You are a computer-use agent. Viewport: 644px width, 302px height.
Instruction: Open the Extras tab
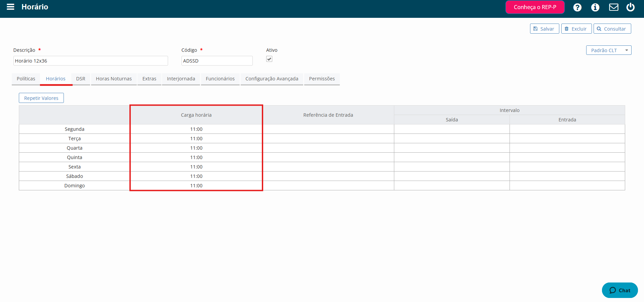click(149, 79)
